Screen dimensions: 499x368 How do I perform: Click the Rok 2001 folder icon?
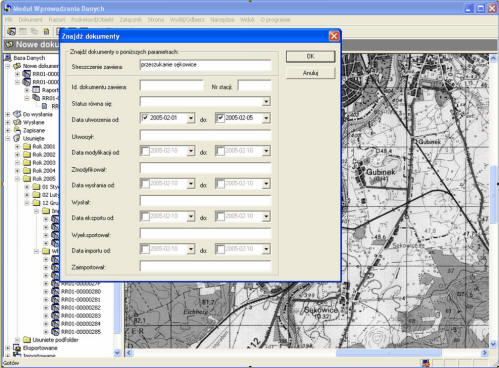tap(27, 146)
